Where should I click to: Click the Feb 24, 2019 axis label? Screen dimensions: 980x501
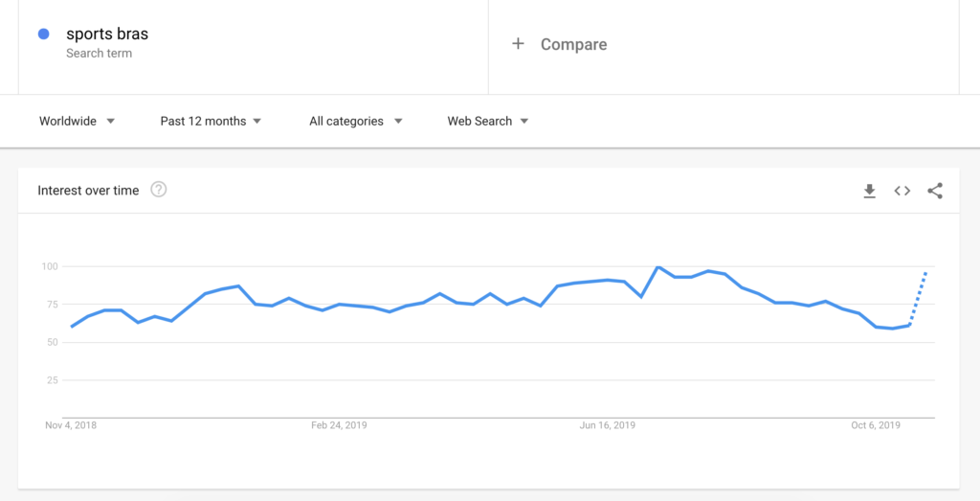click(x=339, y=425)
